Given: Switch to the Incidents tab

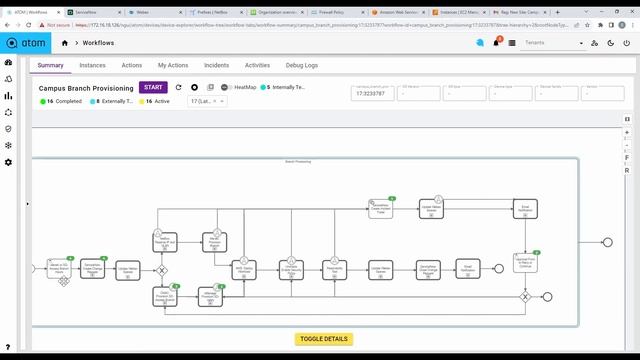Looking at the screenshot, I should pyautogui.click(x=216, y=65).
